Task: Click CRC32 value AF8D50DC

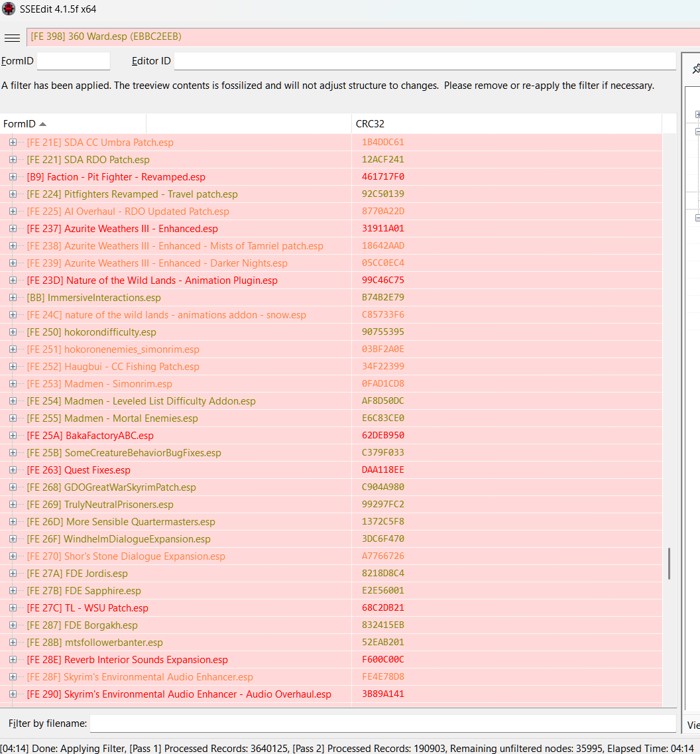Action: (382, 401)
